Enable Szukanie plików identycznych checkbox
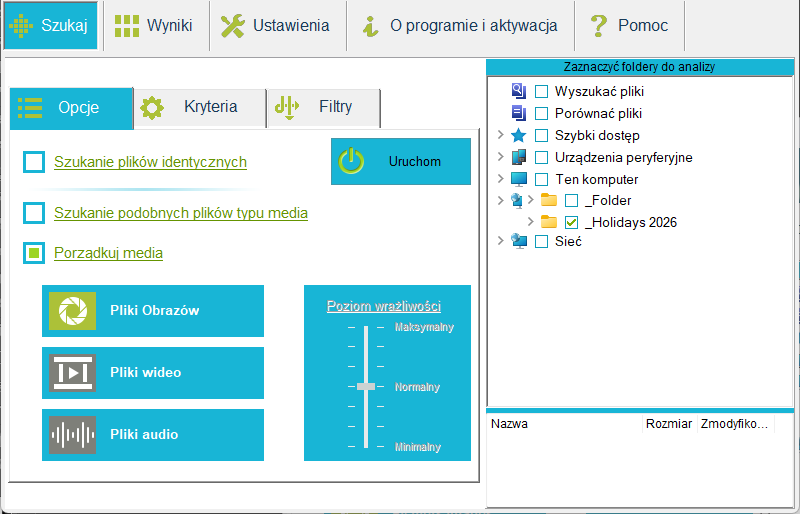Screen dimensions: 800x514 34,162
